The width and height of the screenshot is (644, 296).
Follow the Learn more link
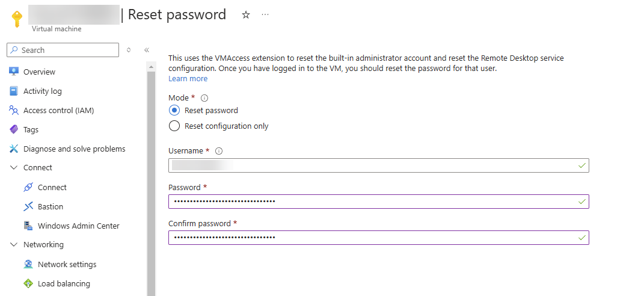tap(188, 79)
